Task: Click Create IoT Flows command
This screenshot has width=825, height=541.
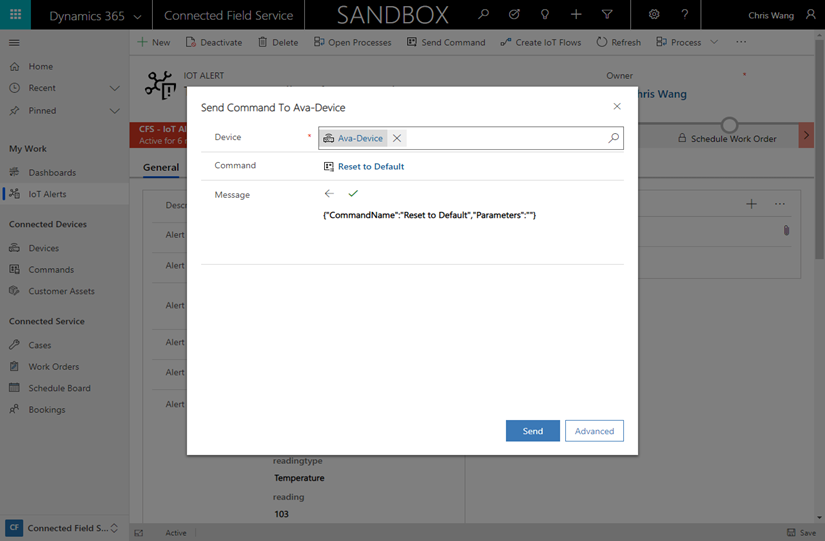Action: coord(541,42)
